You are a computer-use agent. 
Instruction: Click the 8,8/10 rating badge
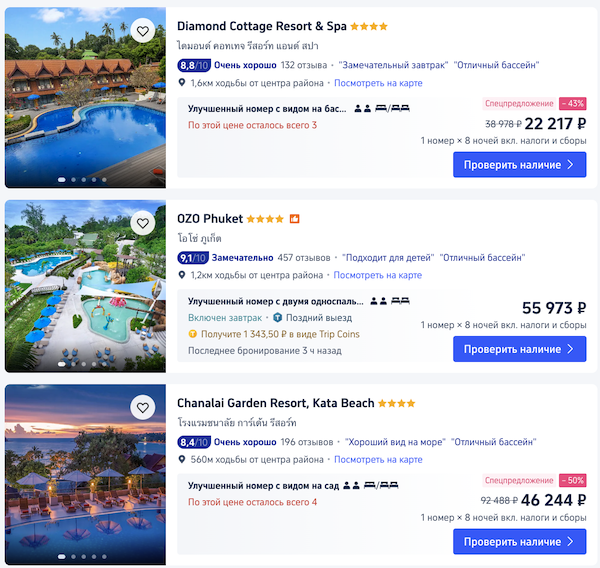point(193,65)
